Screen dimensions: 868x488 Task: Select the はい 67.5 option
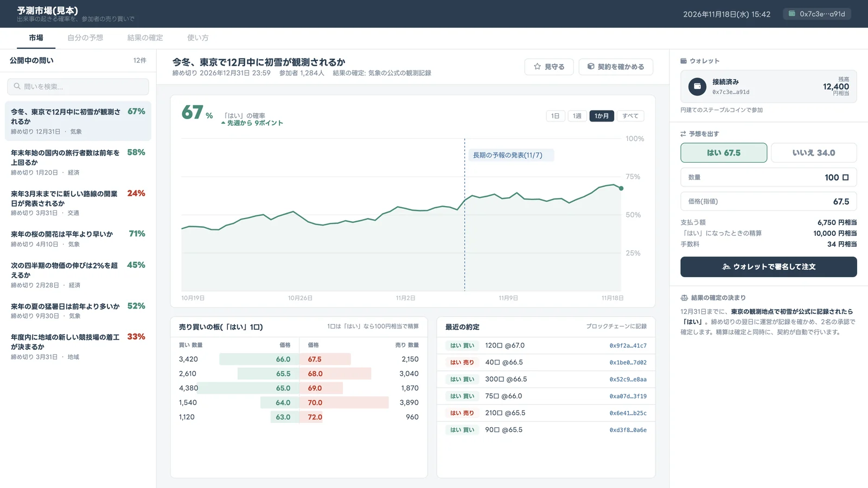724,153
